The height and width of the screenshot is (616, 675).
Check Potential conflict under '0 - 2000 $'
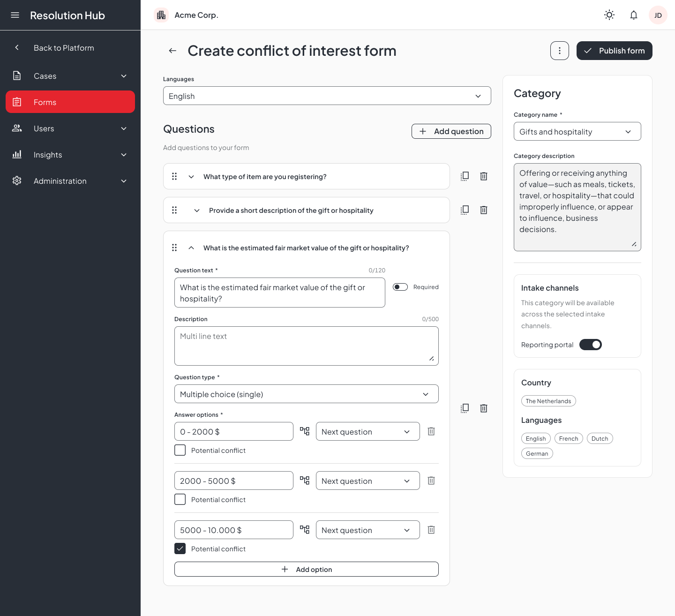180,450
